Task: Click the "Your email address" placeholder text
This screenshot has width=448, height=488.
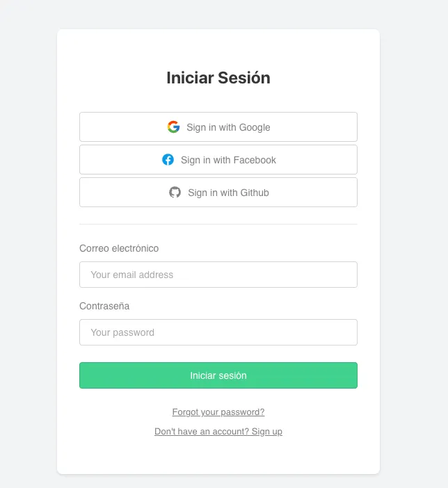Action: 132,275
